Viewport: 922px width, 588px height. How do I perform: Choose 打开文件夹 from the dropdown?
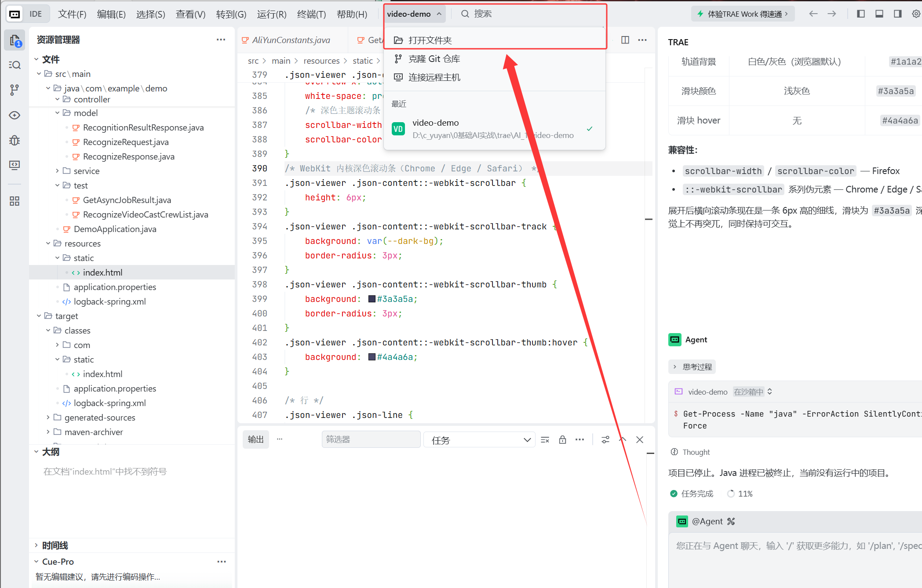[x=495, y=40]
